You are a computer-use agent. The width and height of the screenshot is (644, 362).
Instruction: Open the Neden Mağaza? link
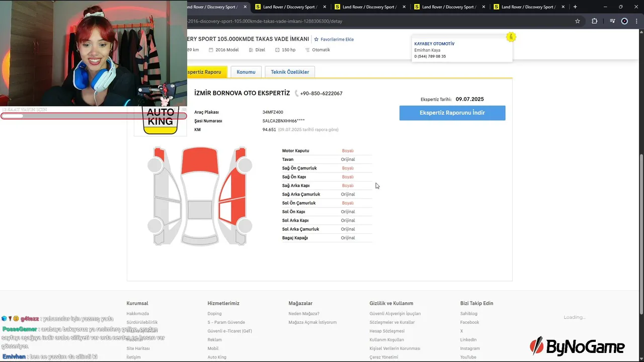(x=304, y=314)
